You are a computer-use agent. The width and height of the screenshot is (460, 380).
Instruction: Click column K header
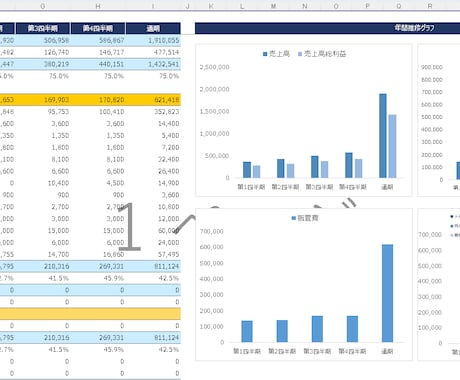[x=211, y=6]
